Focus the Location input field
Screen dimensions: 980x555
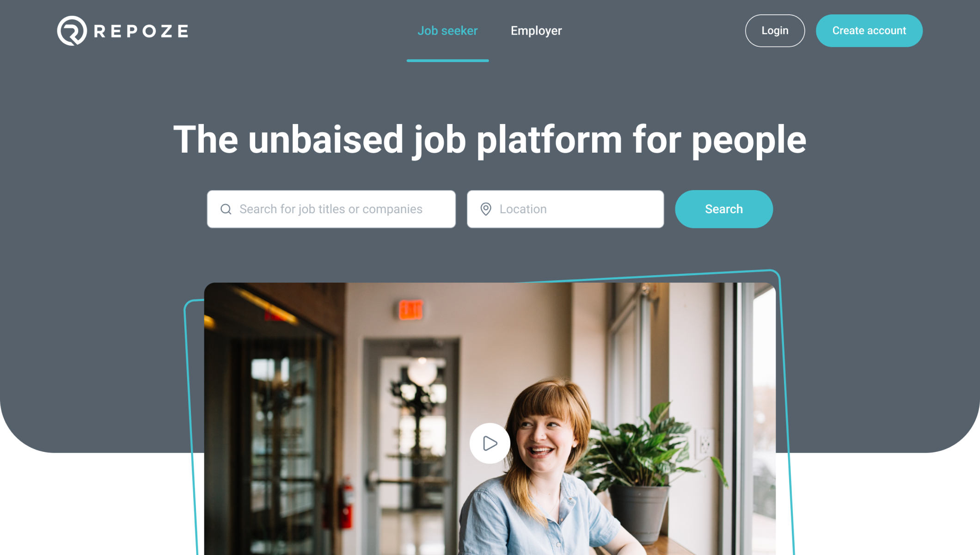(565, 209)
